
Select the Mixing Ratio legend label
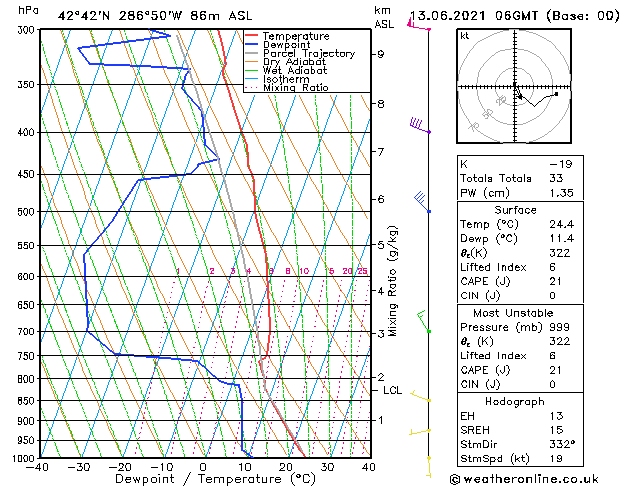296,88
